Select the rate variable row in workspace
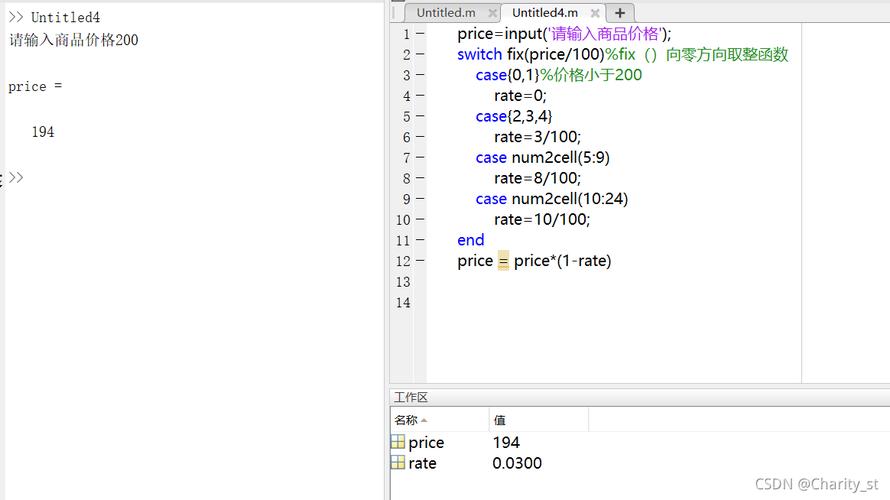Screen dimensions: 890x500 [x=640, y=463]
